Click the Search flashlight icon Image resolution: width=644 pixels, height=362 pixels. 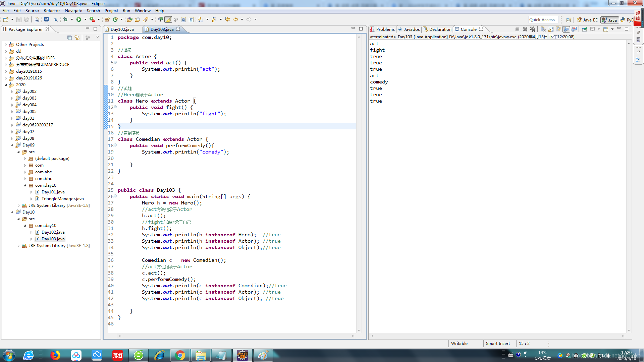pos(146,19)
